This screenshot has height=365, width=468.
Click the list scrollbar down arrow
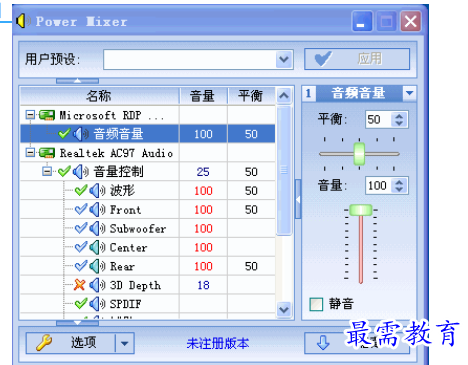pos(284,310)
